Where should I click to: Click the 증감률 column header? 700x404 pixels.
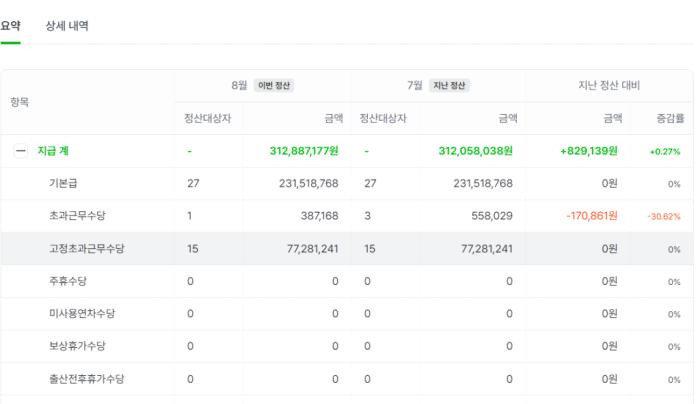pyautogui.click(x=670, y=118)
